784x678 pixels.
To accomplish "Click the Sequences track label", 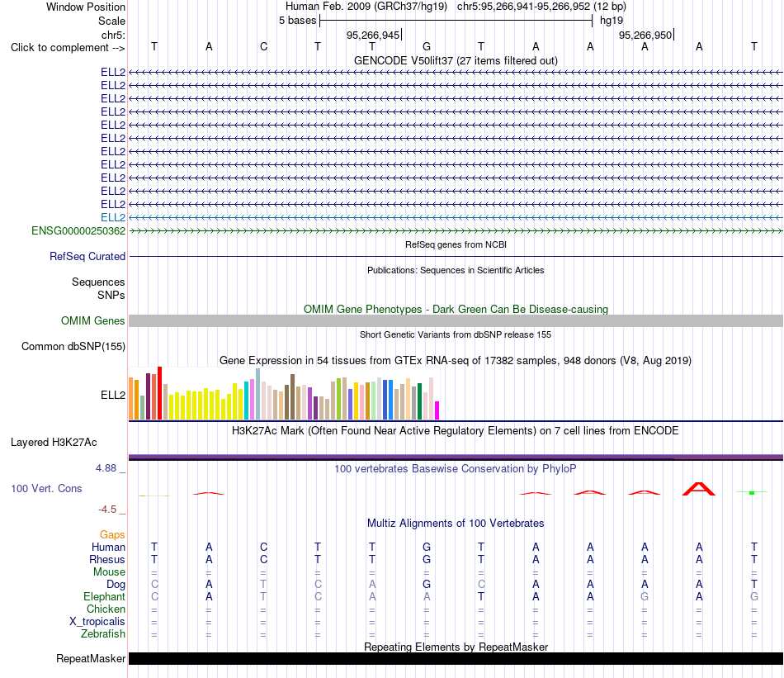I will point(98,282).
